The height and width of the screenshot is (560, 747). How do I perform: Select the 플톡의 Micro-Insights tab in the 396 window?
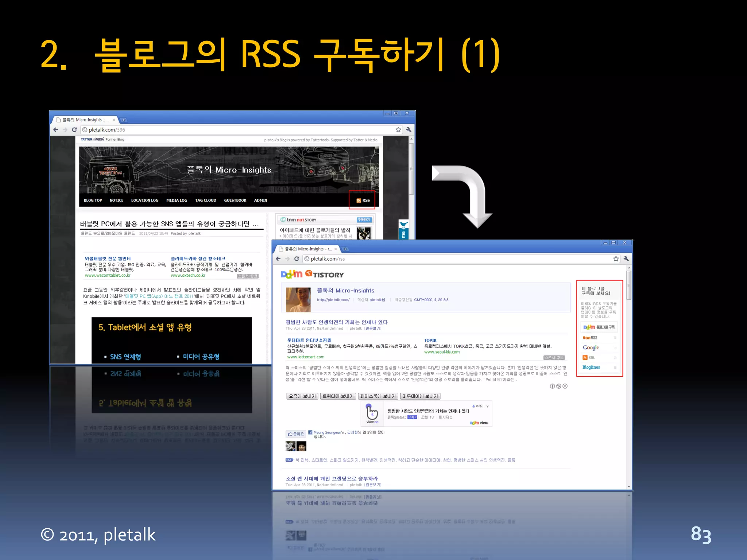(86, 120)
